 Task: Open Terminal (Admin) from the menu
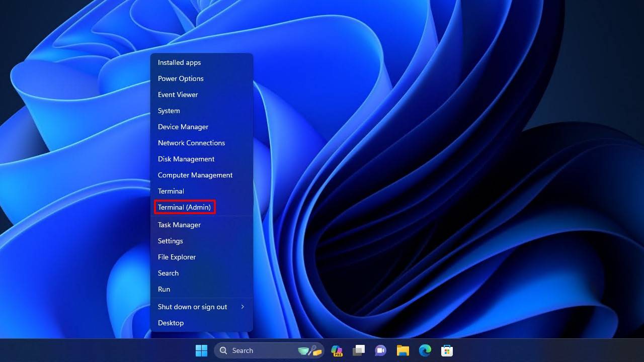click(x=185, y=207)
